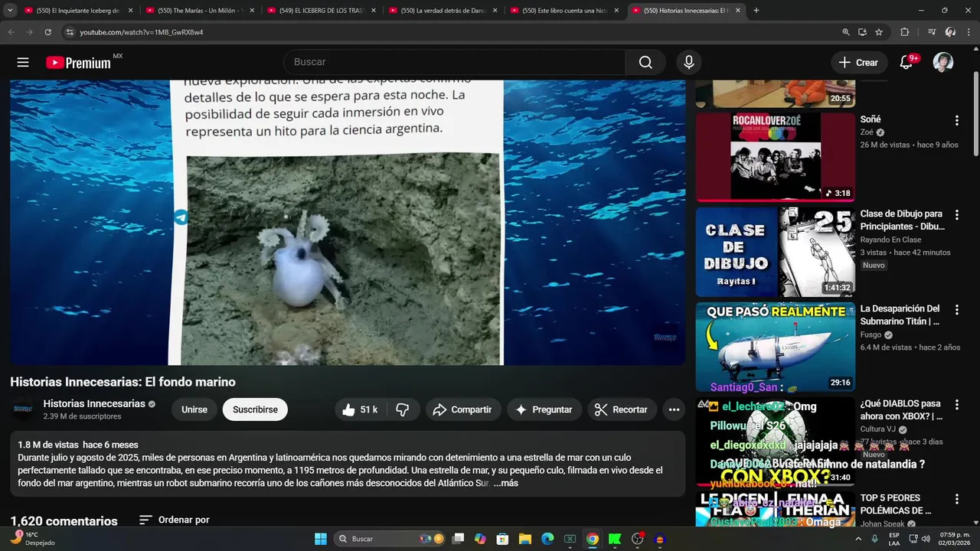Click the Recortar clip button
This screenshot has width=980, height=551.
622,409
